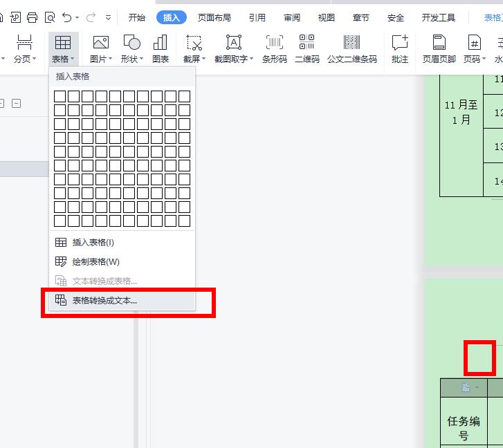Click the 公文二维条码 icon
The height and width of the screenshot is (448, 503).
tap(352, 42)
